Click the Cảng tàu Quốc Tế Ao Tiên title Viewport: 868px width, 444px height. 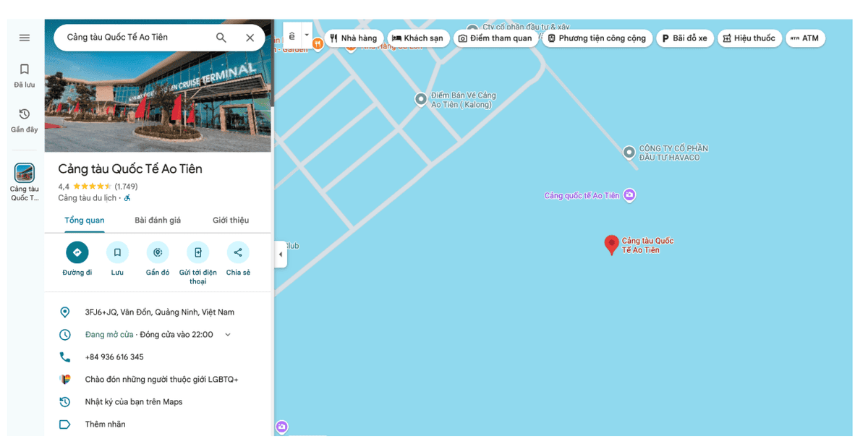[130, 169]
